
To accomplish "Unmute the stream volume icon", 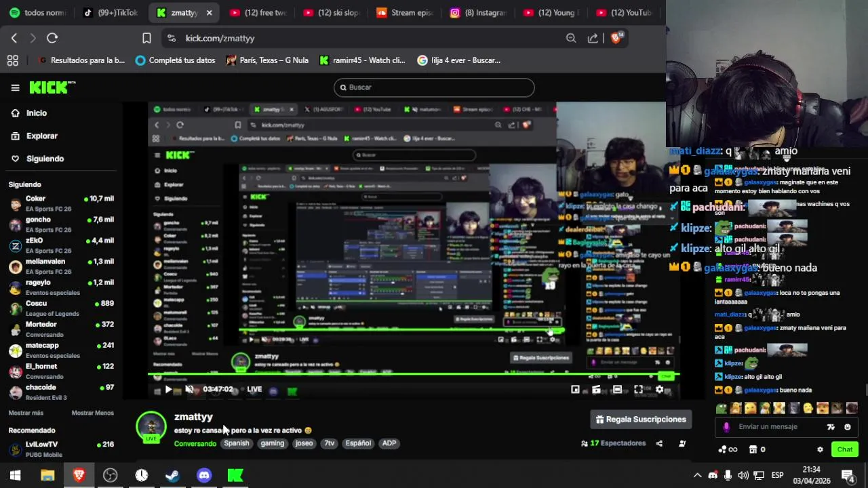I will 189,389.
